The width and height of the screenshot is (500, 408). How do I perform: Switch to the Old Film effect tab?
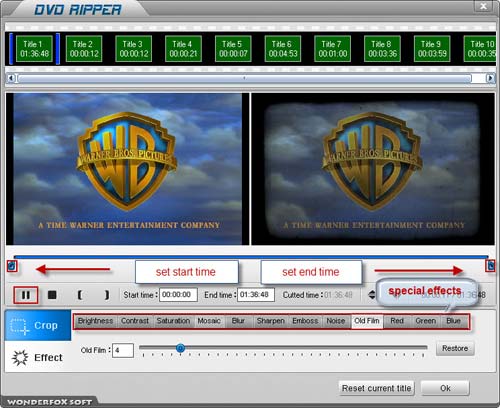click(367, 321)
